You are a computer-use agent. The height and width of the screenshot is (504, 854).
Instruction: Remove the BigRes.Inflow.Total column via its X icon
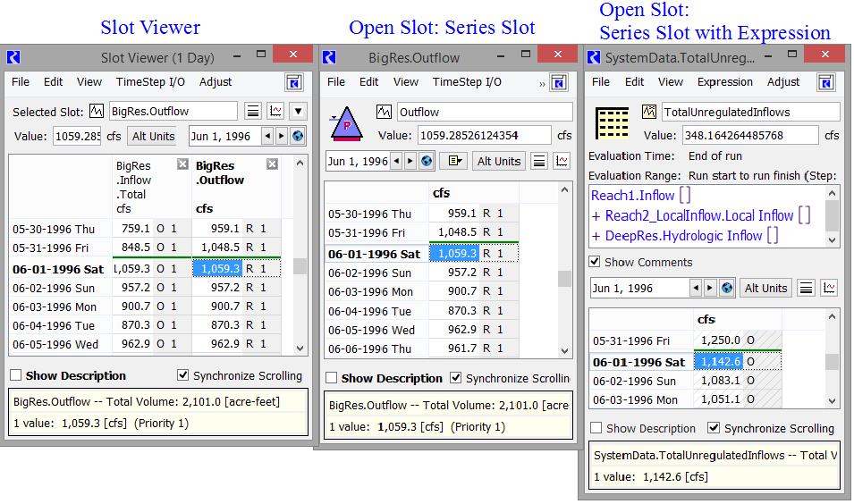click(x=182, y=164)
